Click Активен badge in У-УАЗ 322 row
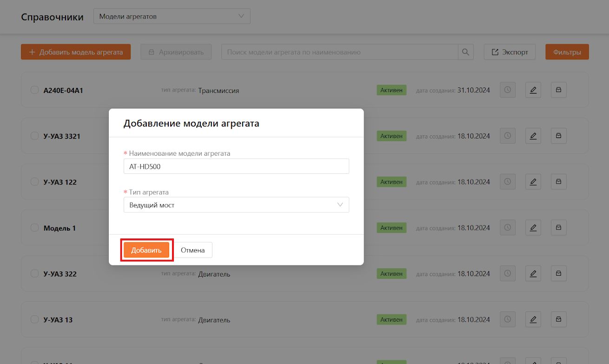Screen dimensions: 609x364 coord(391,273)
